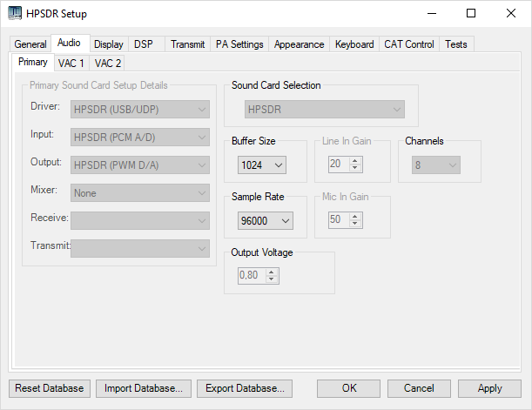This screenshot has height=410, width=532.
Task: Open the Display tab
Action: (x=109, y=44)
